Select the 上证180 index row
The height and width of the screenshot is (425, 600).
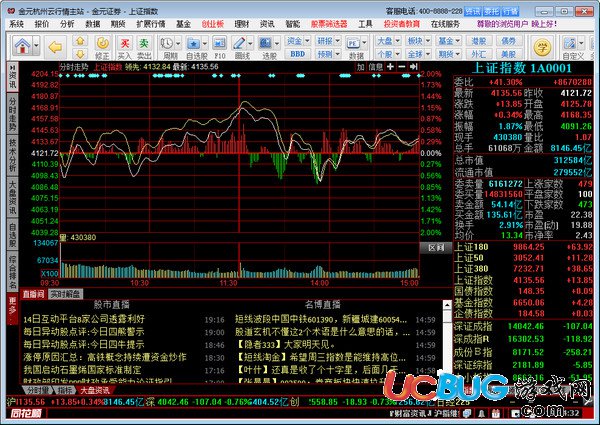click(523, 247)
